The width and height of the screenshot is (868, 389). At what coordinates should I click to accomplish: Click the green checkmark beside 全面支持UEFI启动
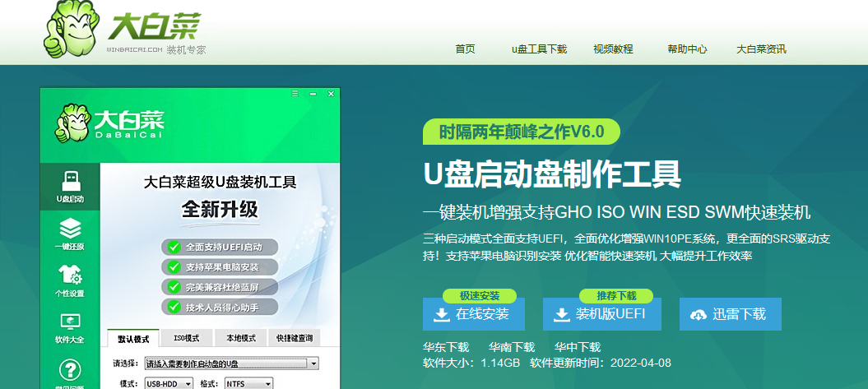(174, 247)
